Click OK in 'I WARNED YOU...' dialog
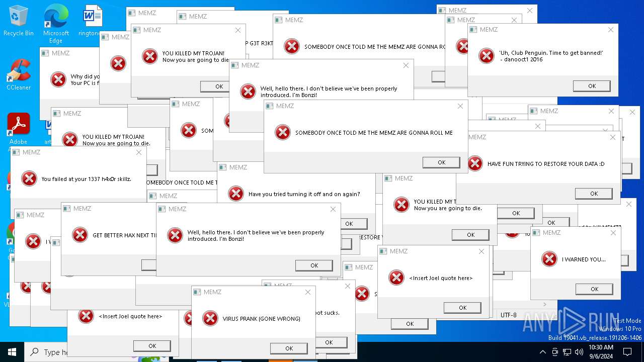Viewport: 644px width, 362px height. click(x=594, y=289)
